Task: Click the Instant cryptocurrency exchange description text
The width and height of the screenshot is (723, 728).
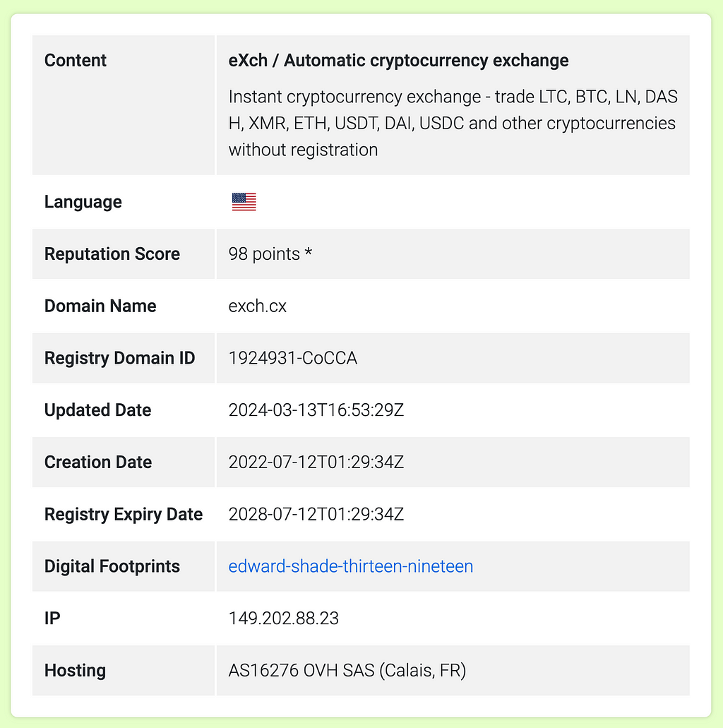Action: pyautogui.click(x=453, y=123)
